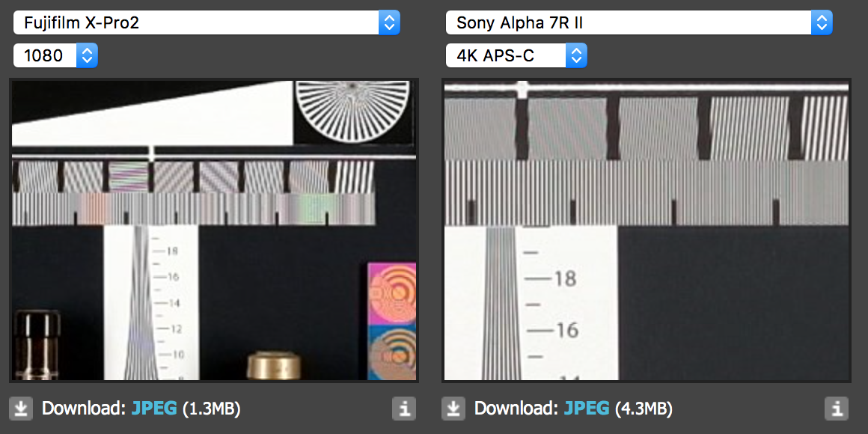Click the blue arrows beside 1080

pos(87,55)
